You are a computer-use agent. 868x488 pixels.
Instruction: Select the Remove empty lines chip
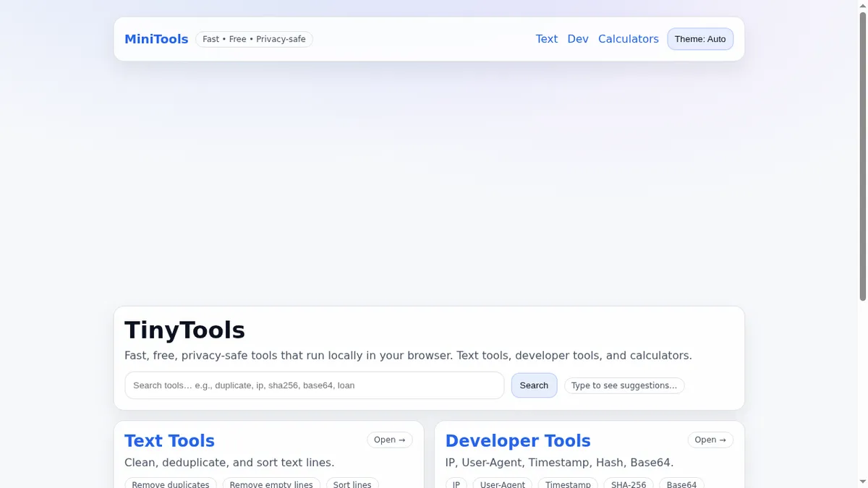point(271,483)
